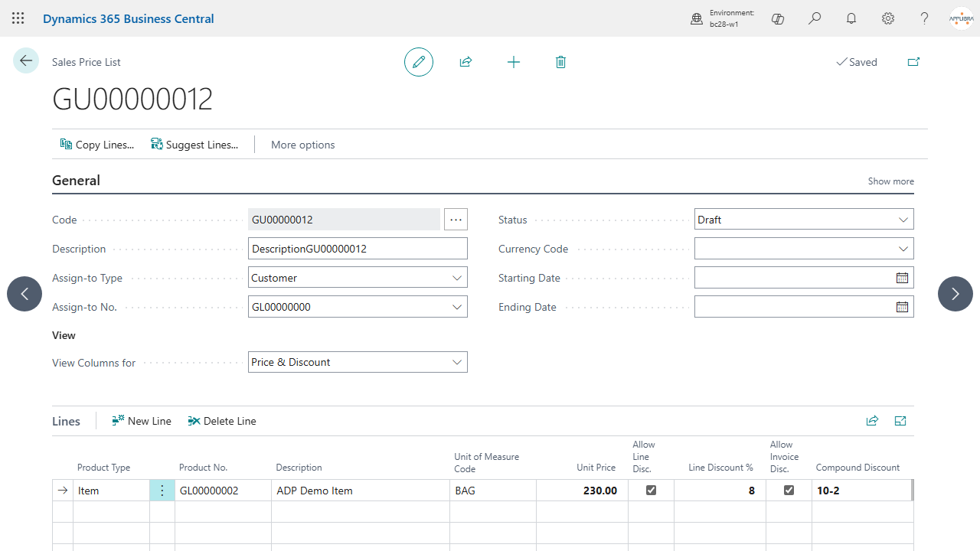Click the Ending Date input field
The height and width of the screenshot is (551, 980).
tap(793, 307)
